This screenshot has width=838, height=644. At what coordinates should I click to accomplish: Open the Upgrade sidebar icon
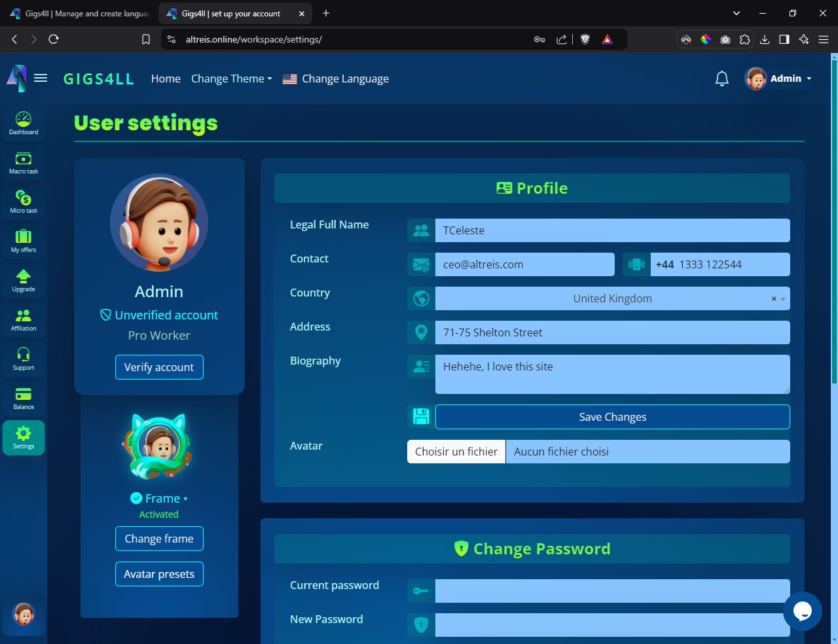24,280
